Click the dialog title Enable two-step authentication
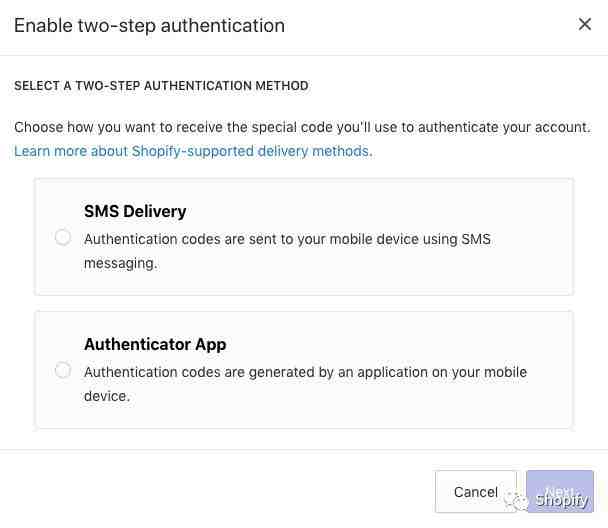608x528 pixels. (x=149, y=26)
